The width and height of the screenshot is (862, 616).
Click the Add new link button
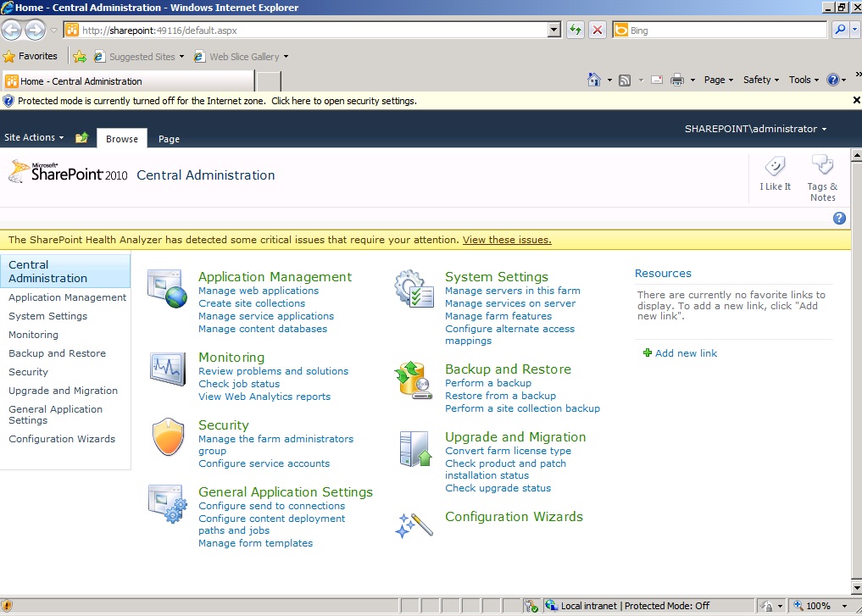point(680,353)
